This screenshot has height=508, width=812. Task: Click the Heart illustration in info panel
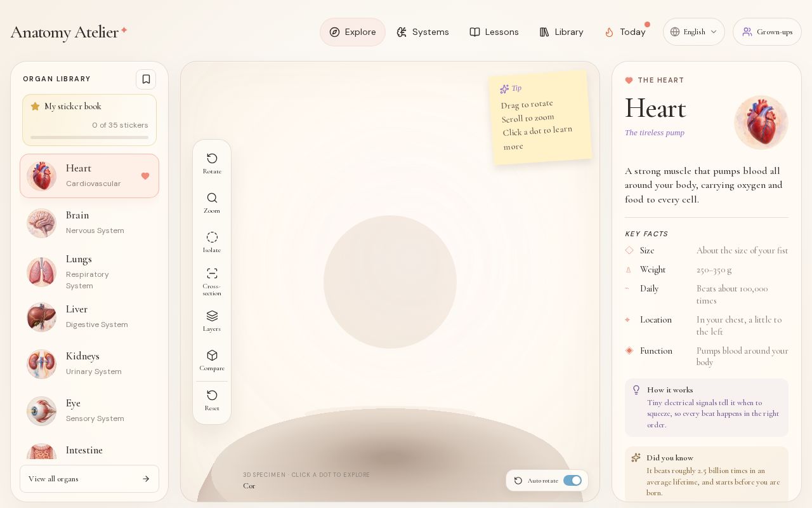click(x=761, y=123)
